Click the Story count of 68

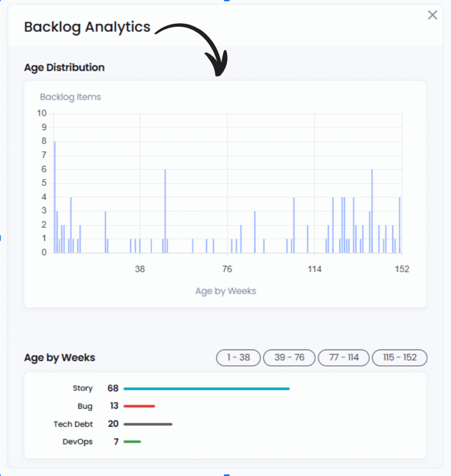pos(113,388)
